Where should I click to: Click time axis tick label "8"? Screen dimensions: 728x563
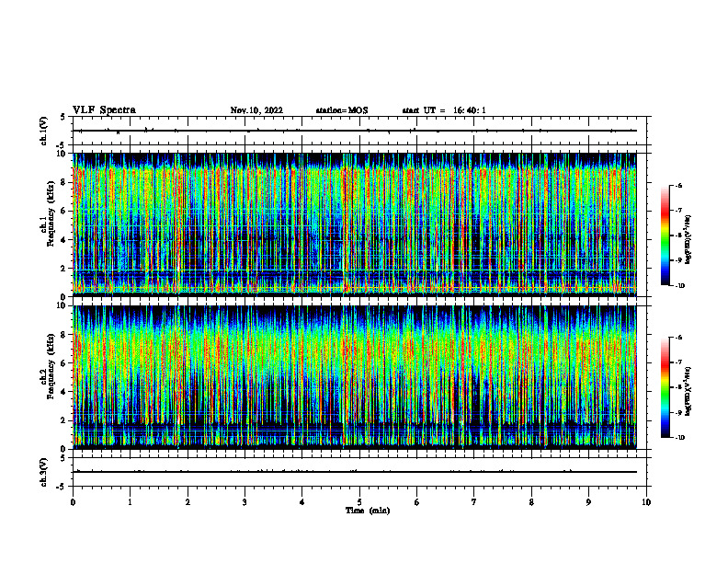pyautogui.click(x=531, y=502)
